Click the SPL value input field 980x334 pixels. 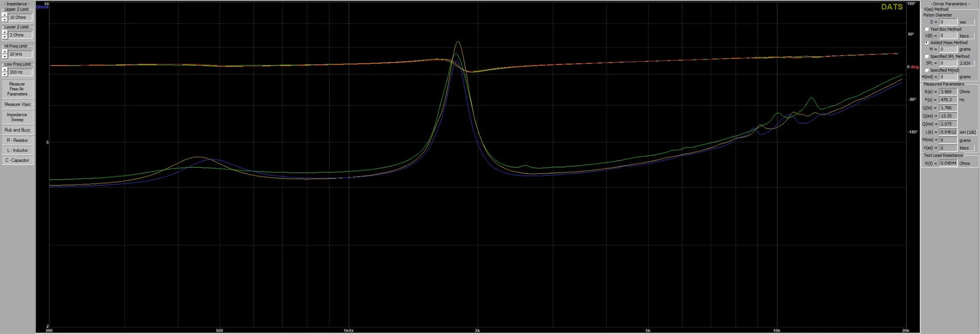[948, 63]
